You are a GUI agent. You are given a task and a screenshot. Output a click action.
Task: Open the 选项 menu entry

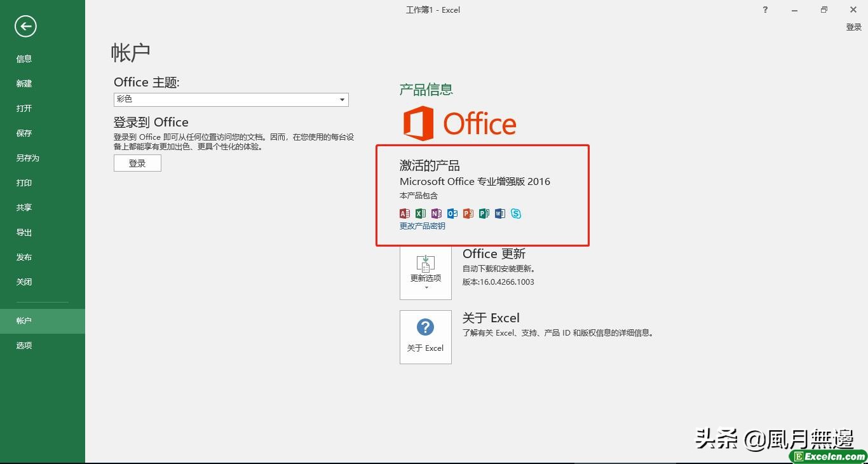coord(24,345)
